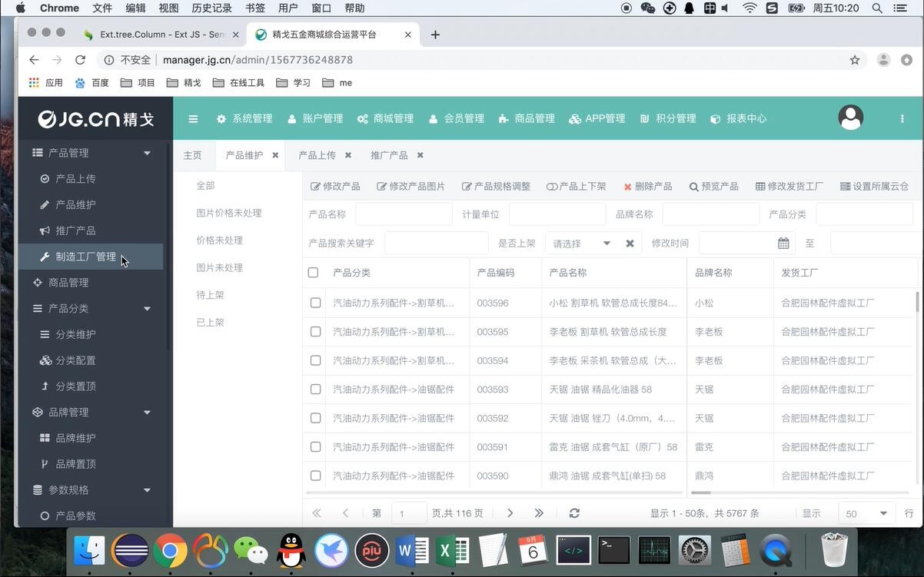This screenshot has width=924, height=577.
Task: Collapse the 产品管理 sidebar group
Action: pos(147,153)
